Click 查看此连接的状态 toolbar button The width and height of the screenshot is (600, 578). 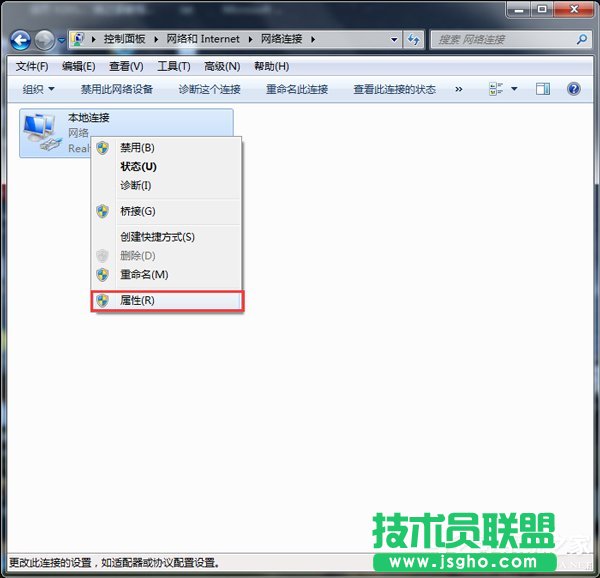(x=395, y=90)
